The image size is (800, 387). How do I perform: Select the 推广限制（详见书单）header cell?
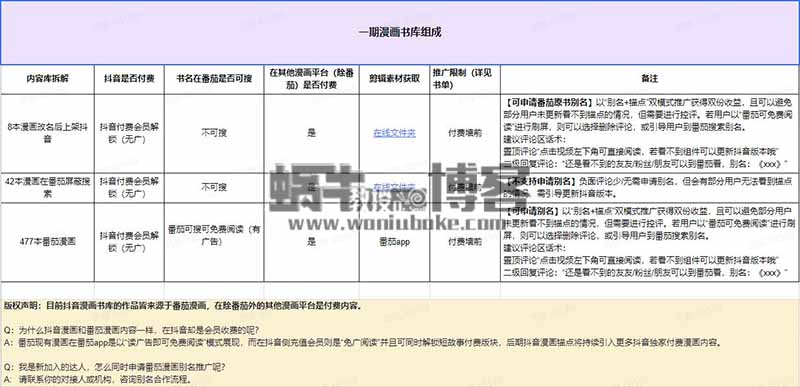pyautogui.click(x=465, y=80)
